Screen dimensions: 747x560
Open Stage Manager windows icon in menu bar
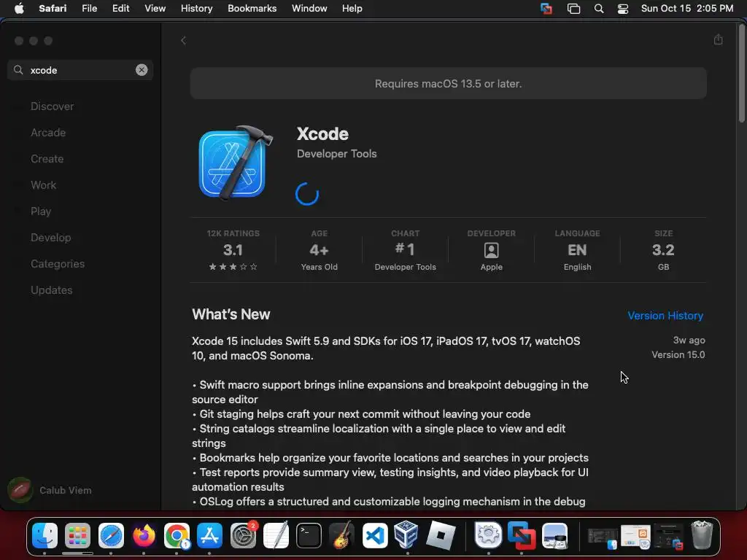point(573,9)
